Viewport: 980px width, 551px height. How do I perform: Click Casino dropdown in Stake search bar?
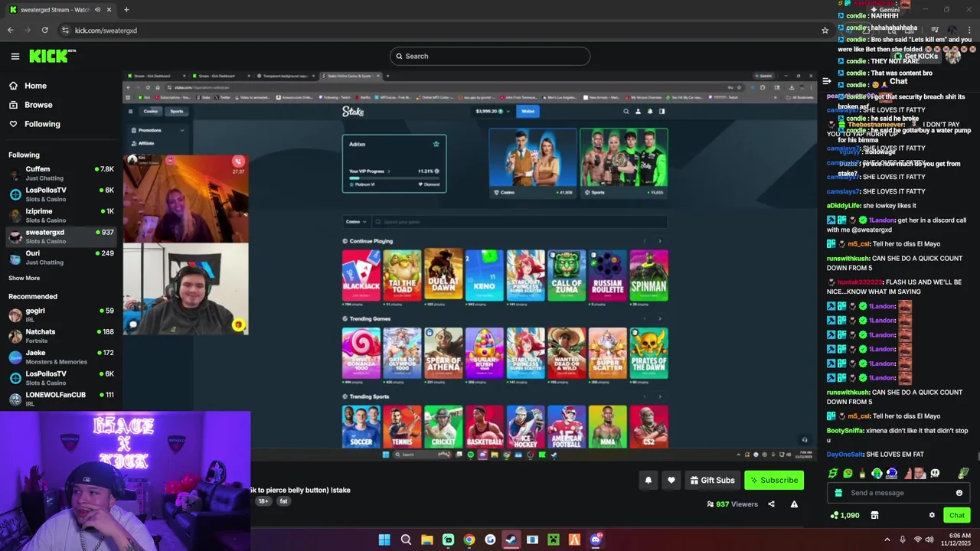(356, 222)
